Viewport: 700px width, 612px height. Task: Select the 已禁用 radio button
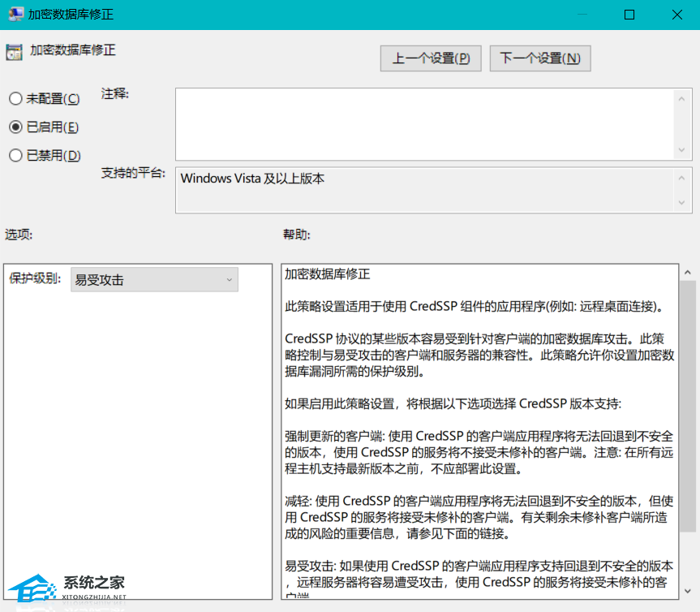14,154
